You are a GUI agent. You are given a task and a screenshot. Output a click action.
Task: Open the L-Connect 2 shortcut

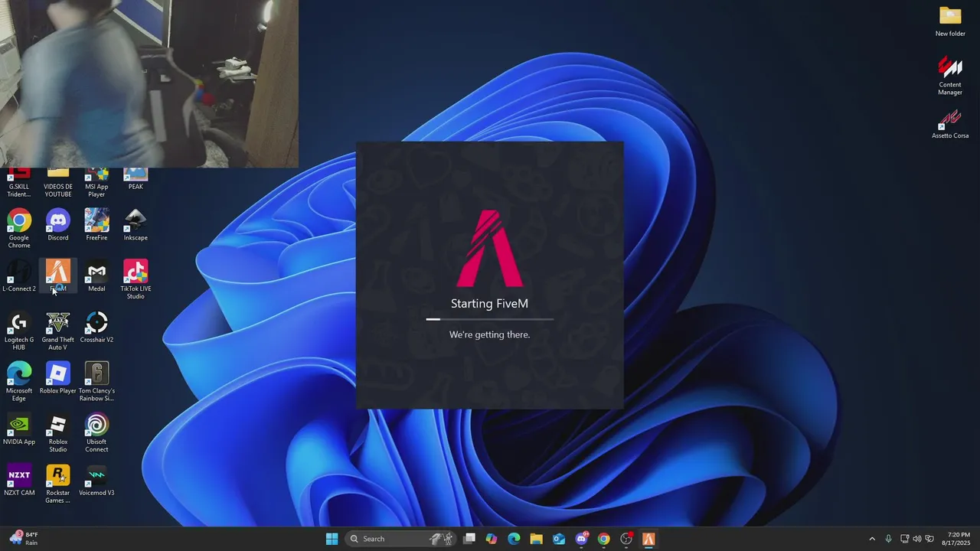point(19,275)
